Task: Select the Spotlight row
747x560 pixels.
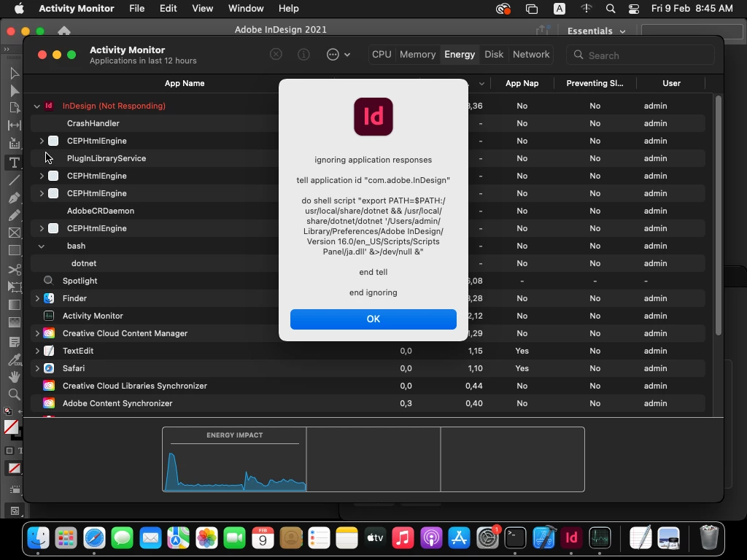Action: coord(368,281)
